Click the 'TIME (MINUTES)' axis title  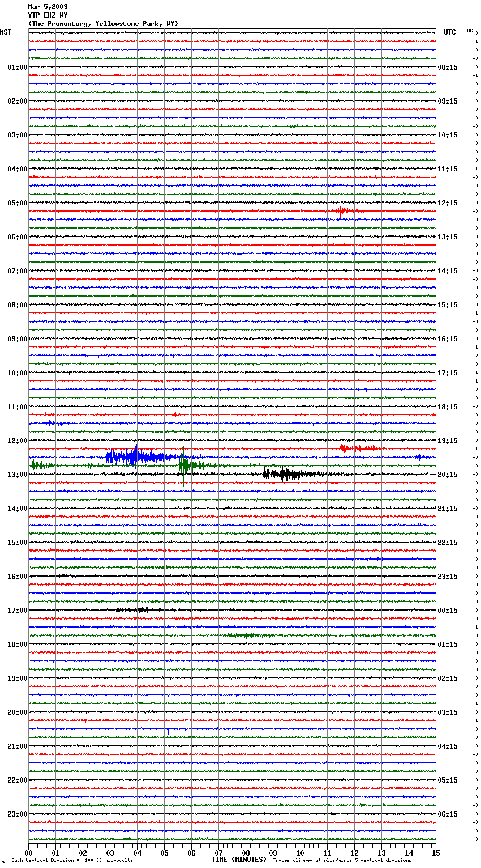click(239, 860)
